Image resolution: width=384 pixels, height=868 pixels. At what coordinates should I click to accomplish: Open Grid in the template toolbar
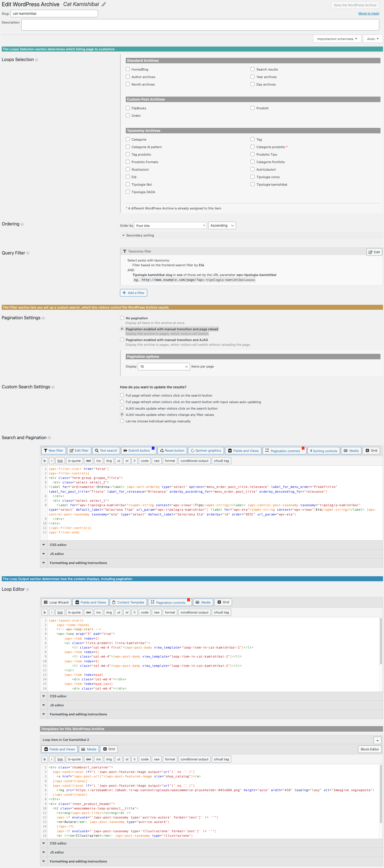[x=109, y=749]
